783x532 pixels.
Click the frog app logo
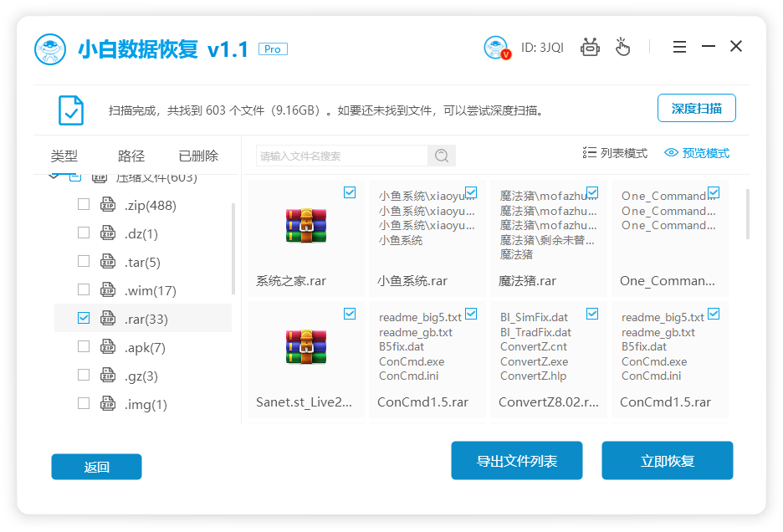[x=50, y=49]
